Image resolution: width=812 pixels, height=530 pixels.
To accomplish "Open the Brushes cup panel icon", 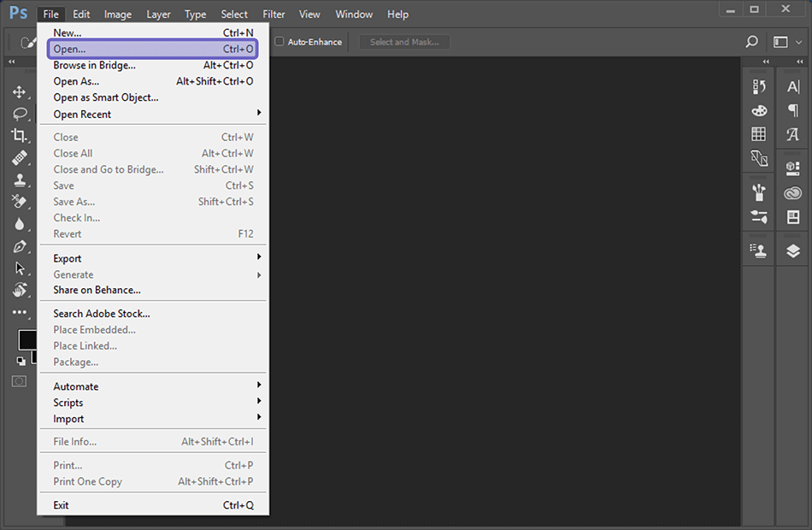I will pyautogui.click(x=759, y=192).
